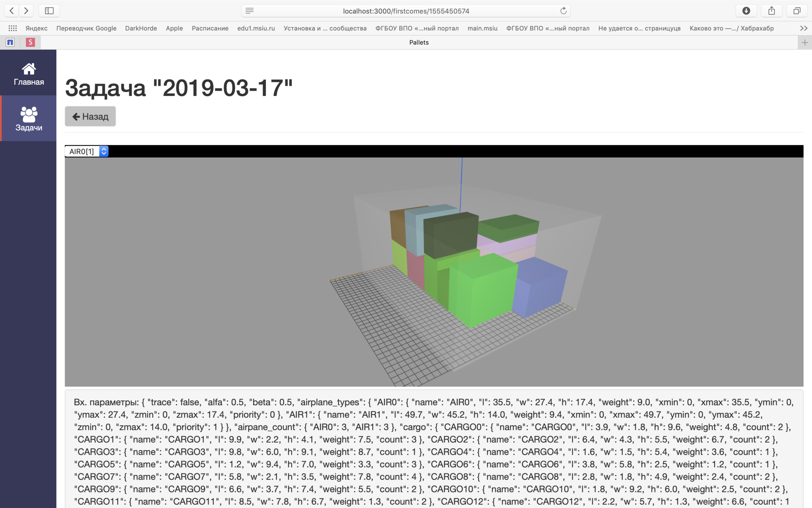Click the Share icon in toolbar
The image size is (812, 508).
click(x=771, y=11)
